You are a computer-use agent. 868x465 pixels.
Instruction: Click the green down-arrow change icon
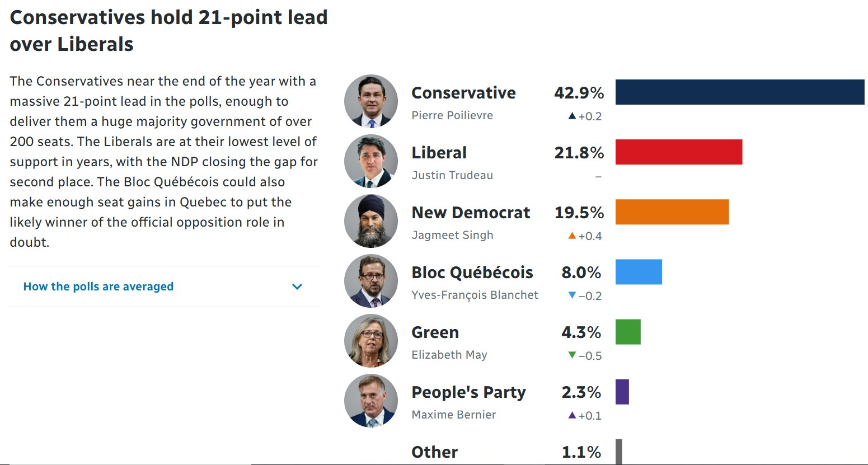pos(572,355)
